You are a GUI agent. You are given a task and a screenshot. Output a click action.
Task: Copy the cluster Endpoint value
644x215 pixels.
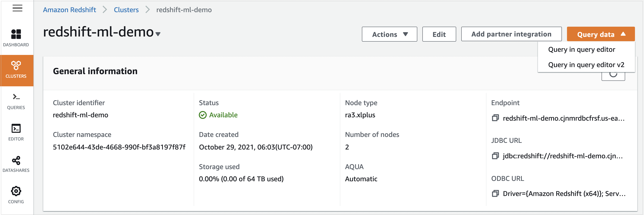click(495, 118)
